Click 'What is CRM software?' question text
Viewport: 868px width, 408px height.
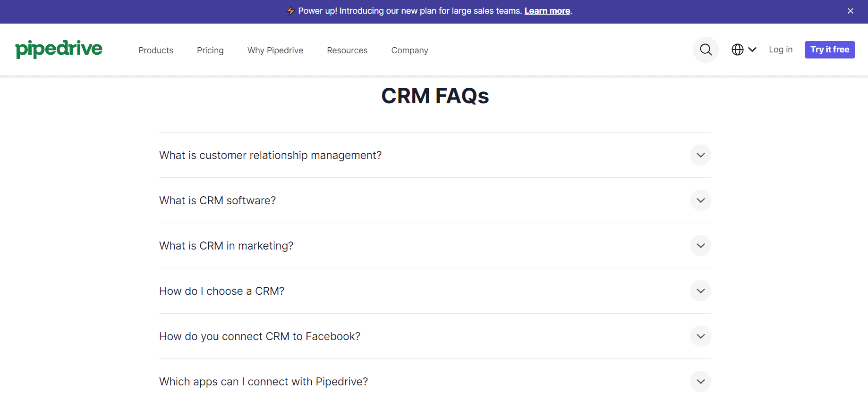click(x=217, y=200)
